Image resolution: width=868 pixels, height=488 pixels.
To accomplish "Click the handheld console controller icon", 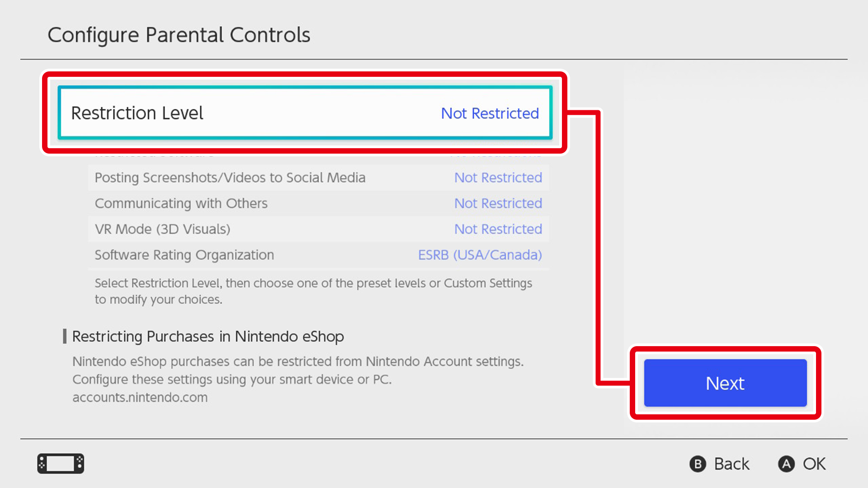I will point(61,464).
